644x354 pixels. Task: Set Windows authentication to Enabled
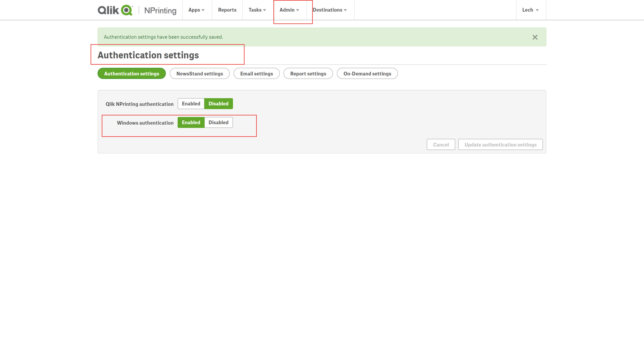191,122
